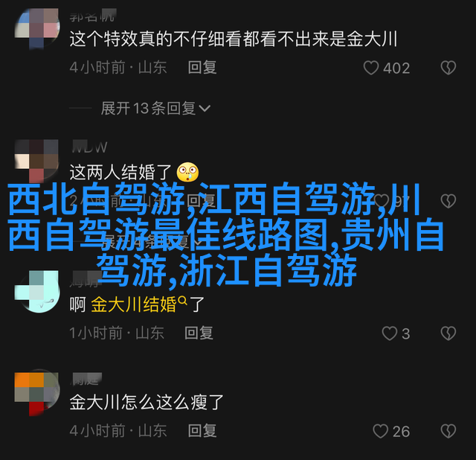Open the yellow 金大川结婚 search link

(134, 304)
